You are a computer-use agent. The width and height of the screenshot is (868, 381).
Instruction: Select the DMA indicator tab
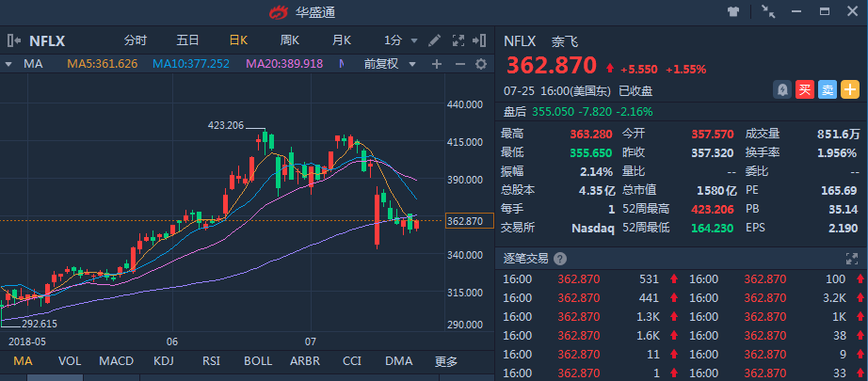click(399, 361)
